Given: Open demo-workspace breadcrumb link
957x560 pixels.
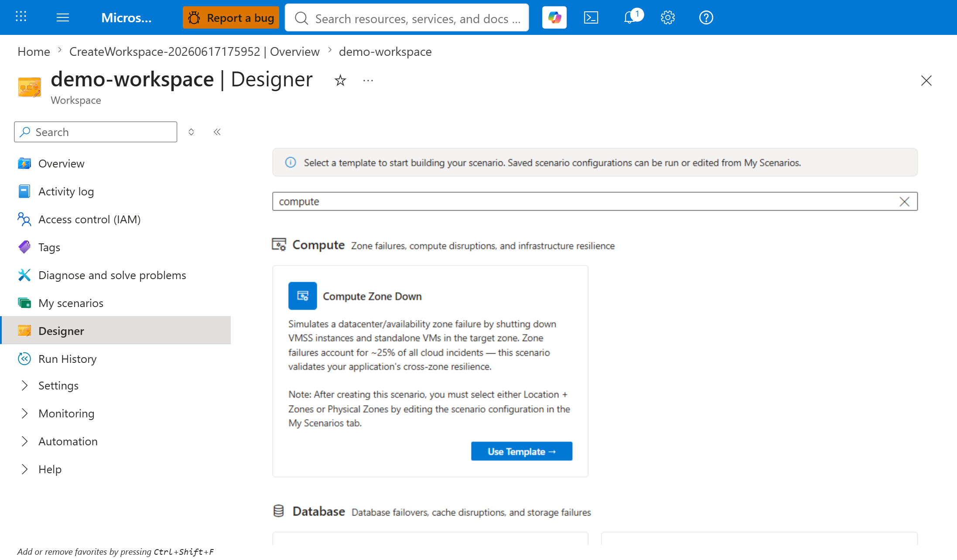Looking at the screenshot, I should [385, 51].
